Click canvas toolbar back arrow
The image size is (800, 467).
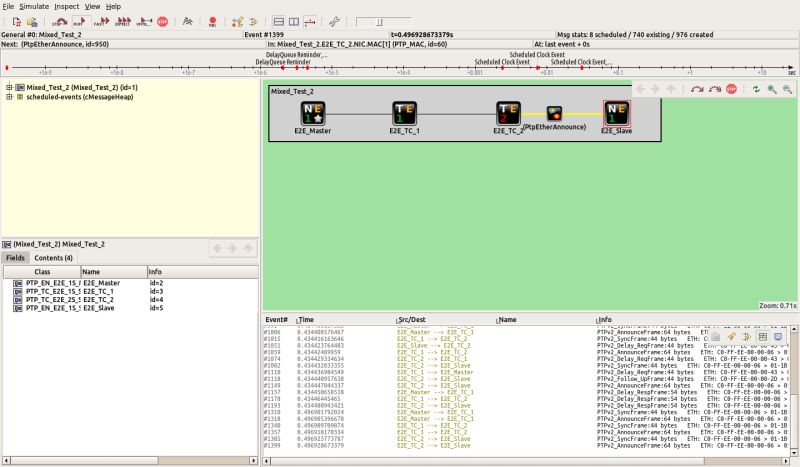click(x=640, y=89)
